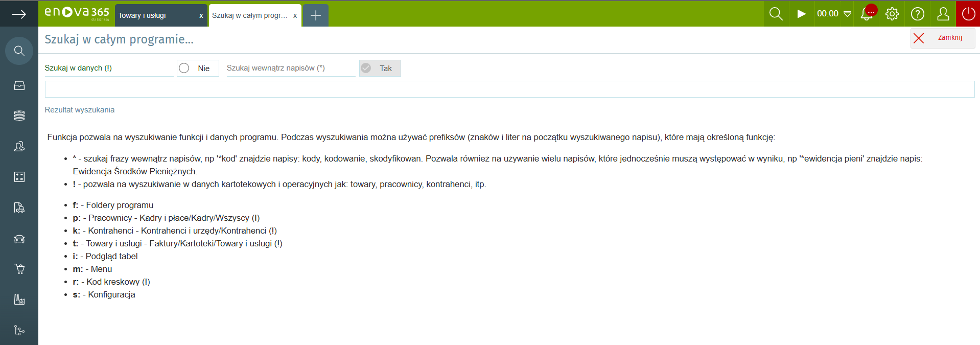Click the notifications bell in top bar
Screen dimensions: 980x345
867,14
